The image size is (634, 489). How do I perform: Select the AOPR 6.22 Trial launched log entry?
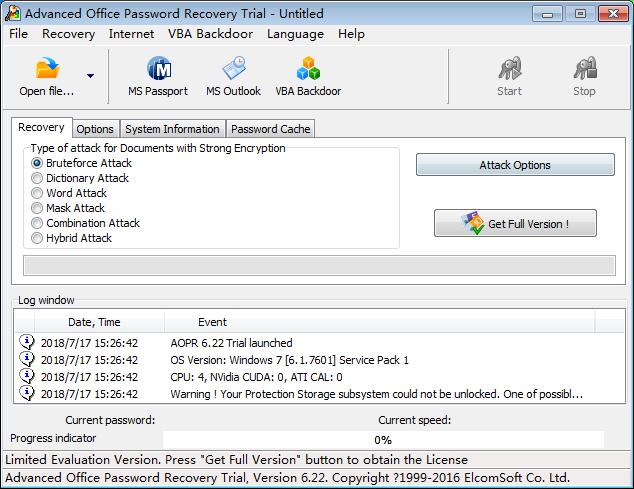pos(319,343)
